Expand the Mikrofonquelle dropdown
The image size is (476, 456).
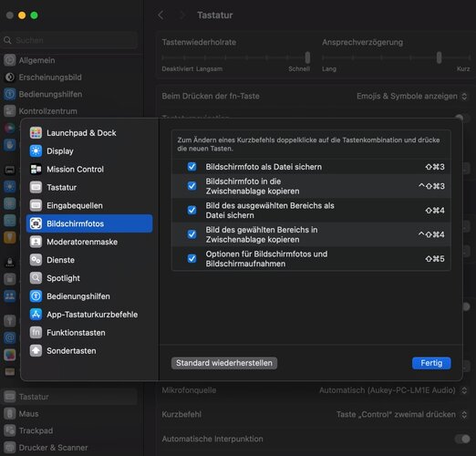point(393,390)
